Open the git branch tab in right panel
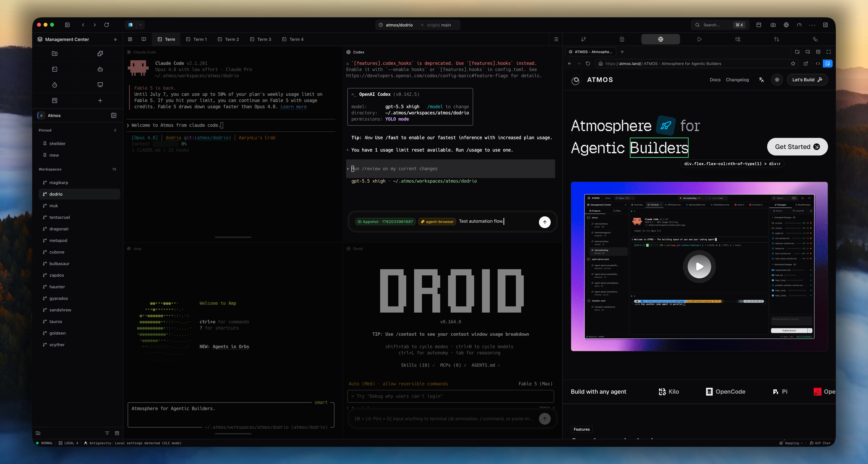Viewport: 868px width, 464px height. [583, 39]
